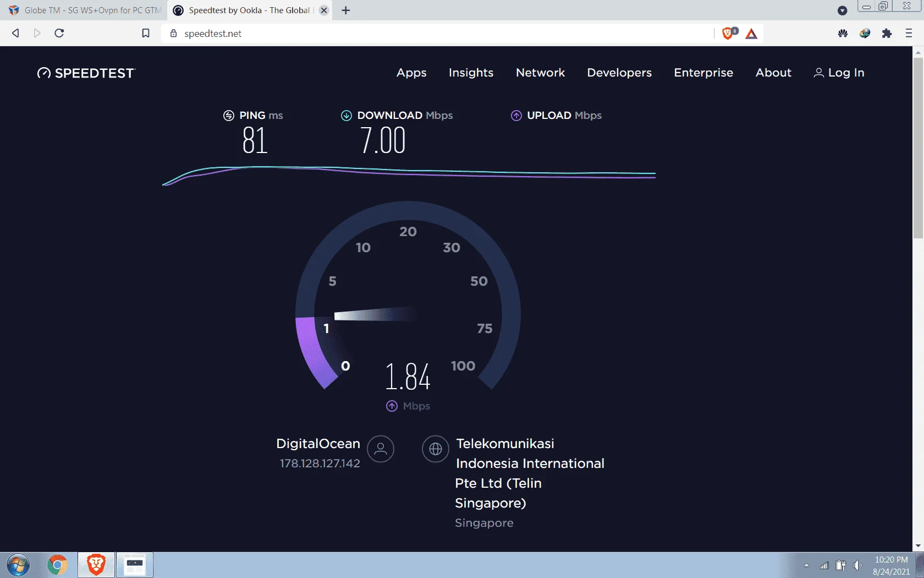Click the Speedtest logo
This screenshot has width=924, height=578.
click(x=86, y=73)
